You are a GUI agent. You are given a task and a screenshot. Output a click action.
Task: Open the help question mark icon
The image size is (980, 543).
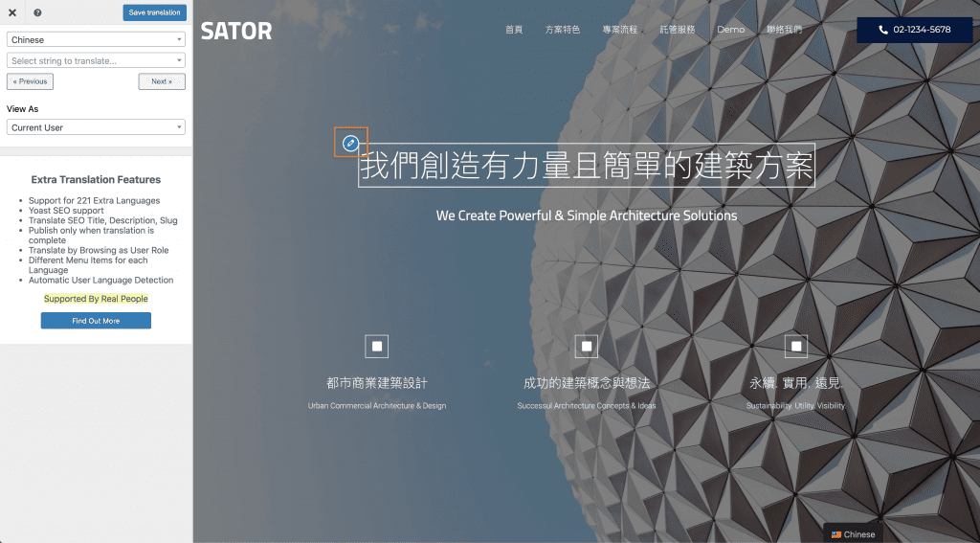click(x=37, y=12)
